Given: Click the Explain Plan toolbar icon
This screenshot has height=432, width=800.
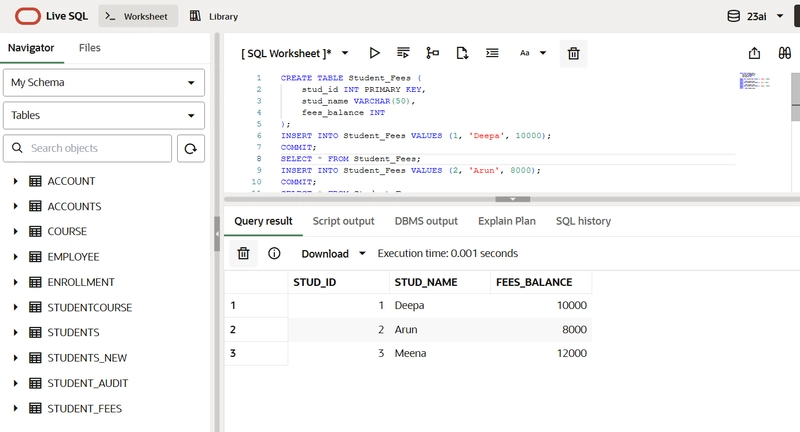Looking at the screenshot, I should pos(433,53).
